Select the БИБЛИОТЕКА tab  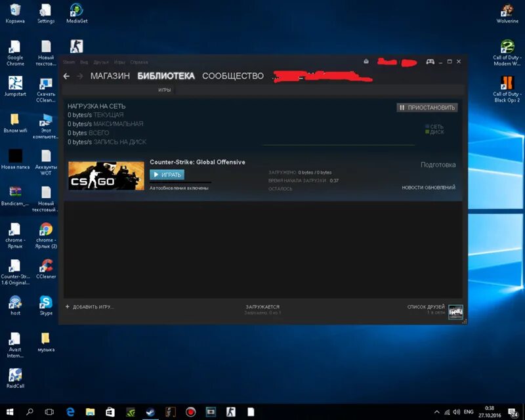[x=166, y=76]
